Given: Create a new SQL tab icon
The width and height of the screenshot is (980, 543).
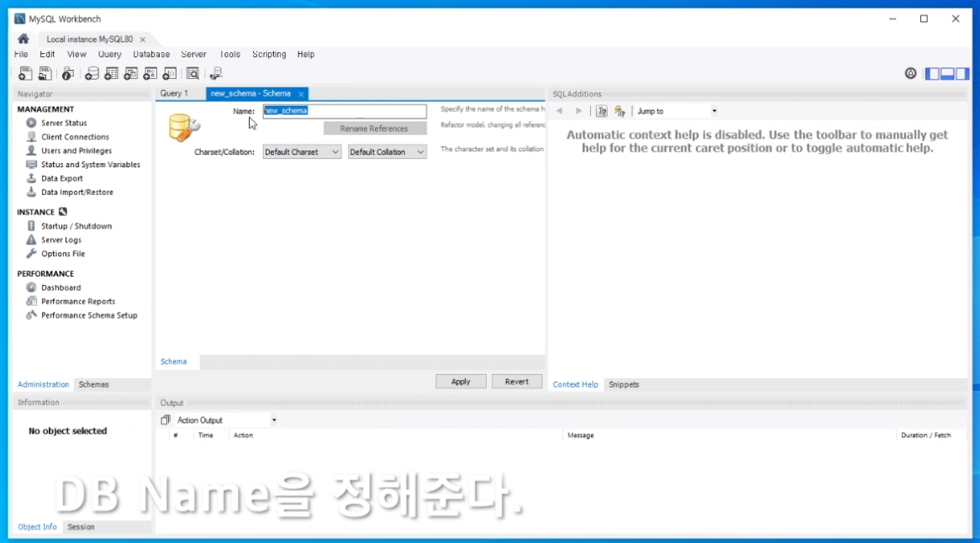Looking at the screenshot, I should (25, 74).
